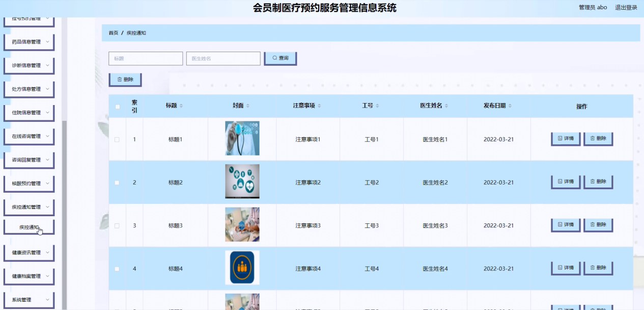Check the checkbox for row 标题2
Viewport: 644px width, 310px height.
click(x=117, y=183)
